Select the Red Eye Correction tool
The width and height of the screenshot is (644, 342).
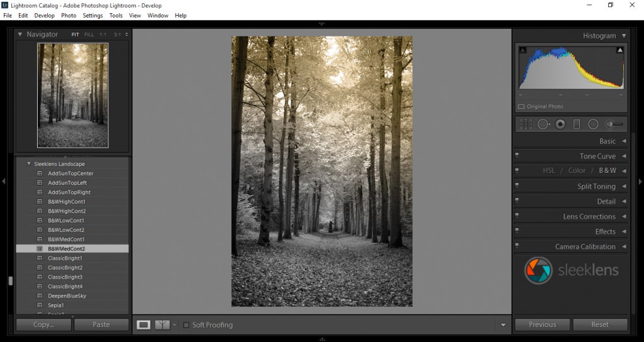tap(560, 124)
